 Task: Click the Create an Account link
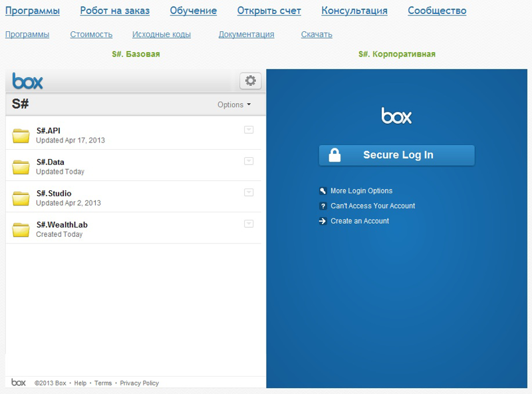[x=360, y=221]
